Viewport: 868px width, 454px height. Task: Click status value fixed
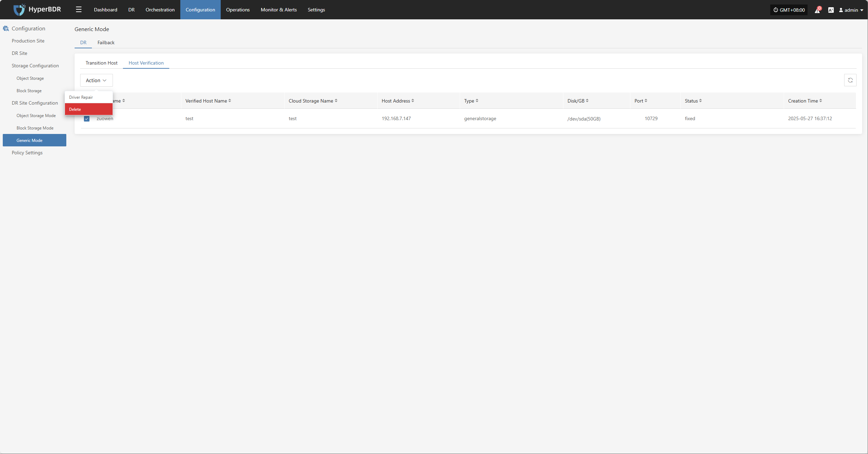pos(690,118)
